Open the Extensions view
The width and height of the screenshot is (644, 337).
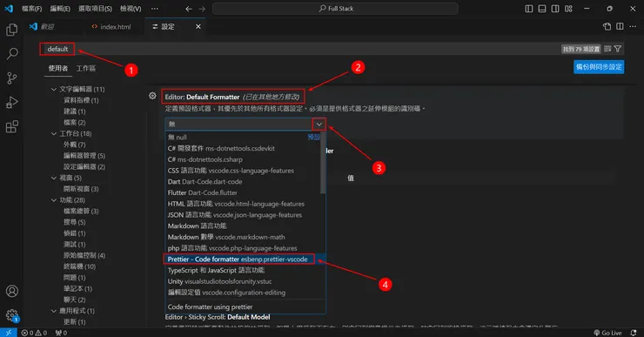tap(12, 126)
